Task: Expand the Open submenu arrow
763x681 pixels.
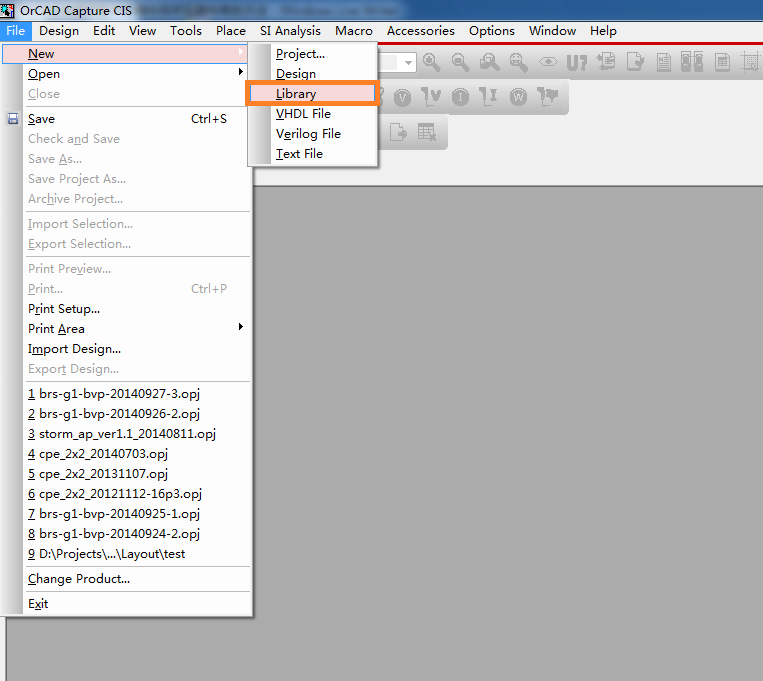Action: (x=241, y=72)
